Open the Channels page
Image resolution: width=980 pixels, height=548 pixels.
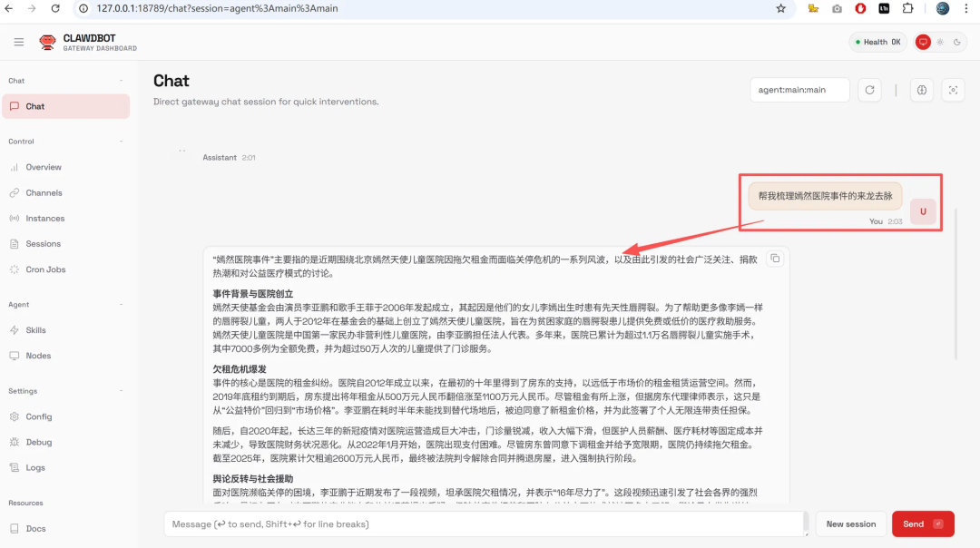pyautogui.click(x=44, y=193)
